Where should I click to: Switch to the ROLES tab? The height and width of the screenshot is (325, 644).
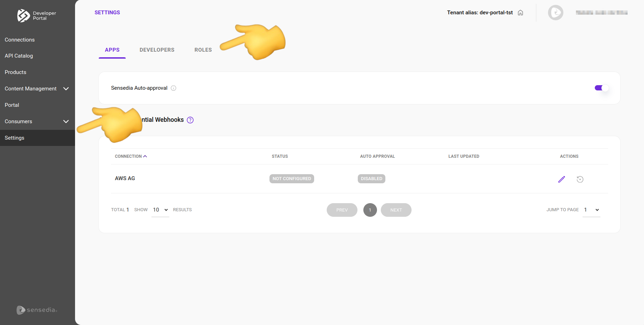coord(203,50)
